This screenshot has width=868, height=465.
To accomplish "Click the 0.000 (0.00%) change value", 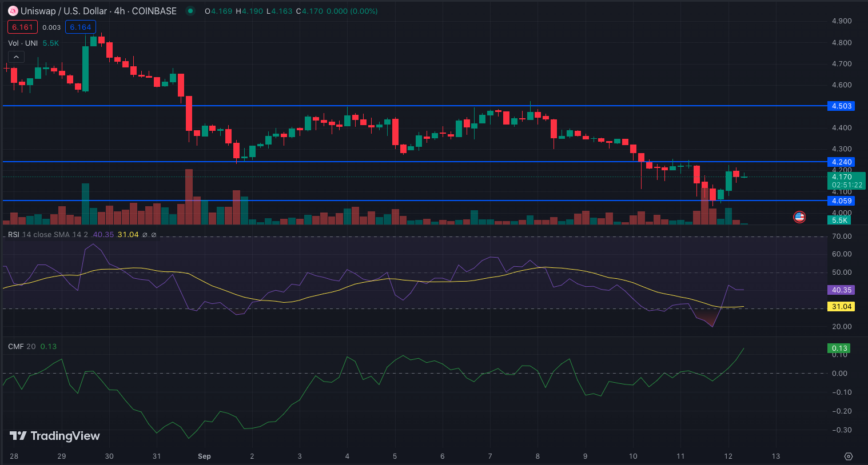I will (x=352, y=11).
